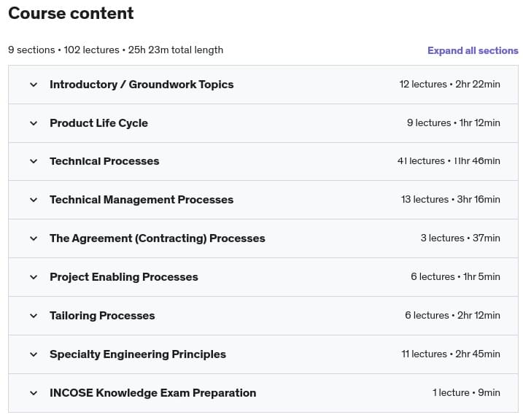Viewport: 523px width, 420px height.
Task: Click the '1 lecture • 9min' exam prep summary
Action: tap(465, 393)
